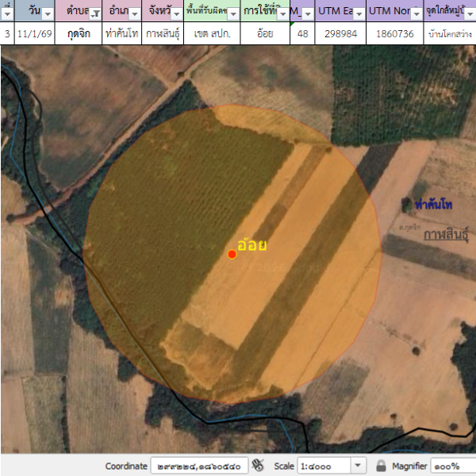The width and height of the screenshot is (476, 476).
Task: Toggle the scale lock icon
Action: point(381,466)
